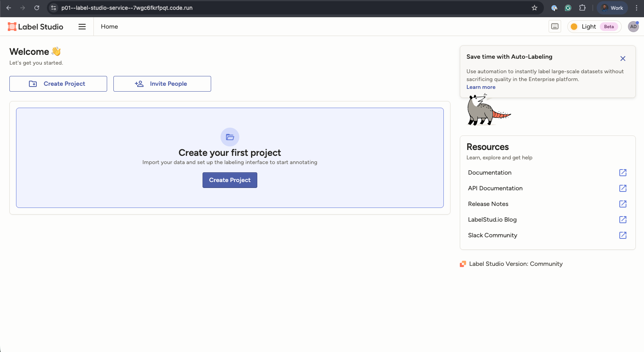This screenshot has height=352, width=644.
Task: Open the AD user avatar menu
Action: pyautogui.click(x=633, y=27)
